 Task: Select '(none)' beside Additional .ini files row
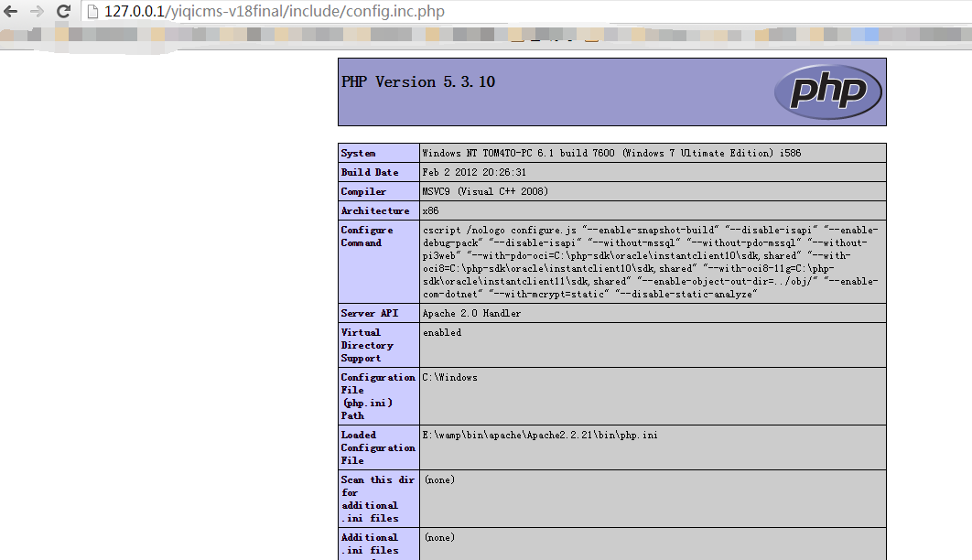pos(439,537)
